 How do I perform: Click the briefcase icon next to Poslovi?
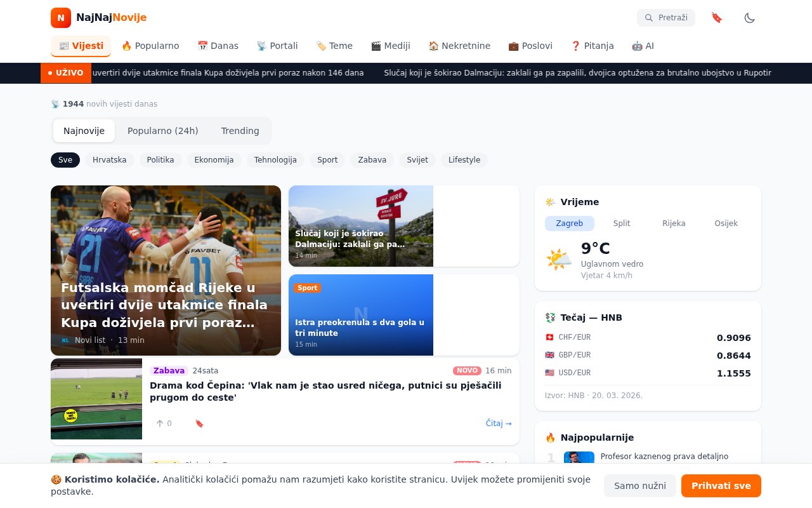513,46
